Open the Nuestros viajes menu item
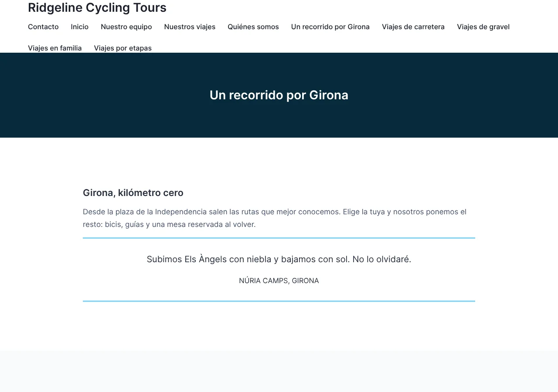The height and width of the screenshot is (392, 558). tap(190, 27)
